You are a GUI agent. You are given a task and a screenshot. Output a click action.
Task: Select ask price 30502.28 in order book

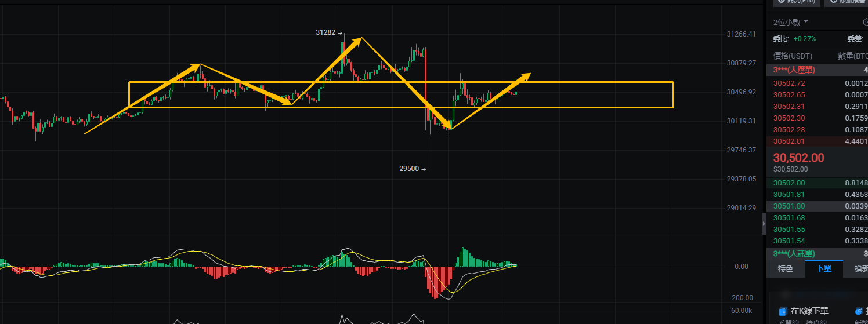[x=788, y=130]
